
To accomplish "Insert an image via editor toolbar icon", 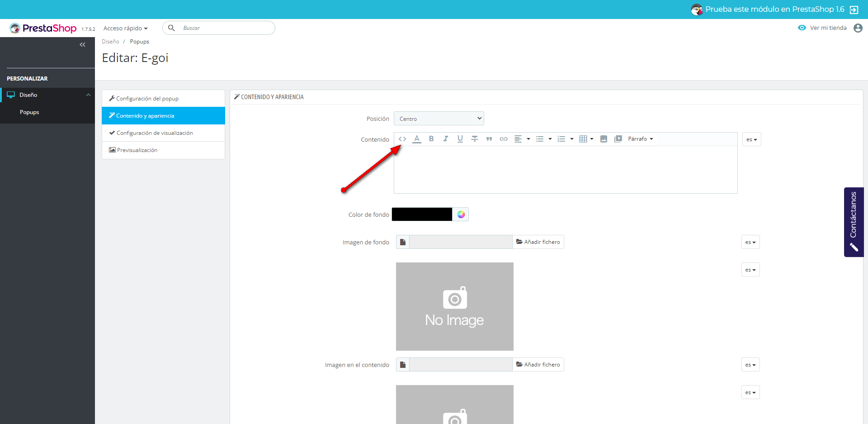I will tap(604, 139).
